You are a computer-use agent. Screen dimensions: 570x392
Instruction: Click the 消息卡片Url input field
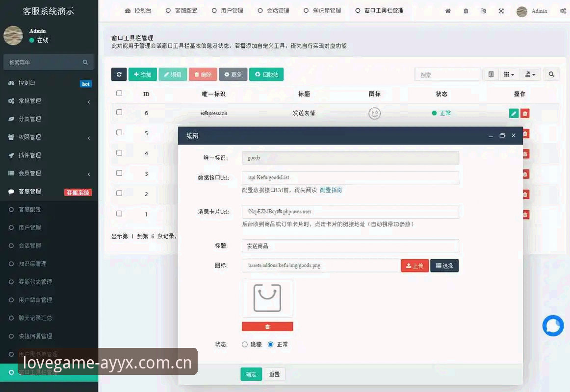coord(350,212)
